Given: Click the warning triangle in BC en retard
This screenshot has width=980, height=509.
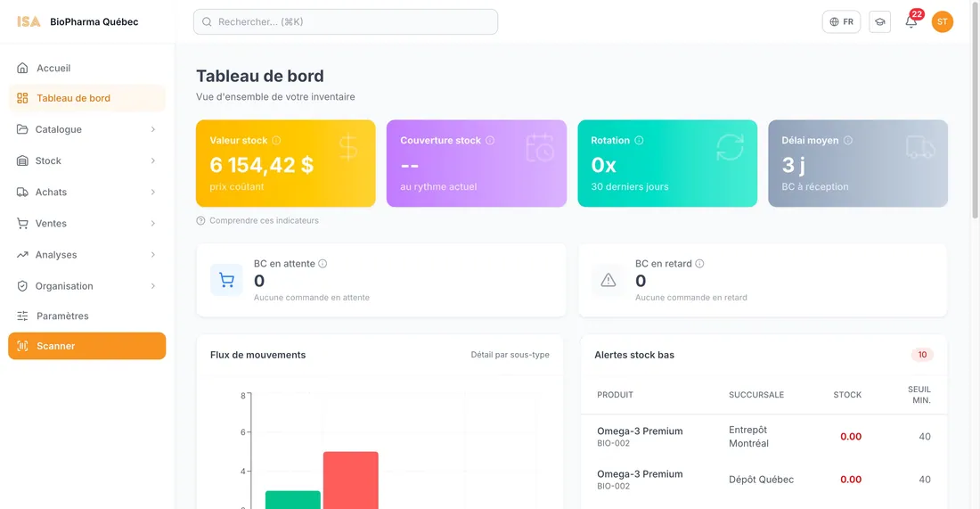Looking at the screenshot, I should pos(608,280).
